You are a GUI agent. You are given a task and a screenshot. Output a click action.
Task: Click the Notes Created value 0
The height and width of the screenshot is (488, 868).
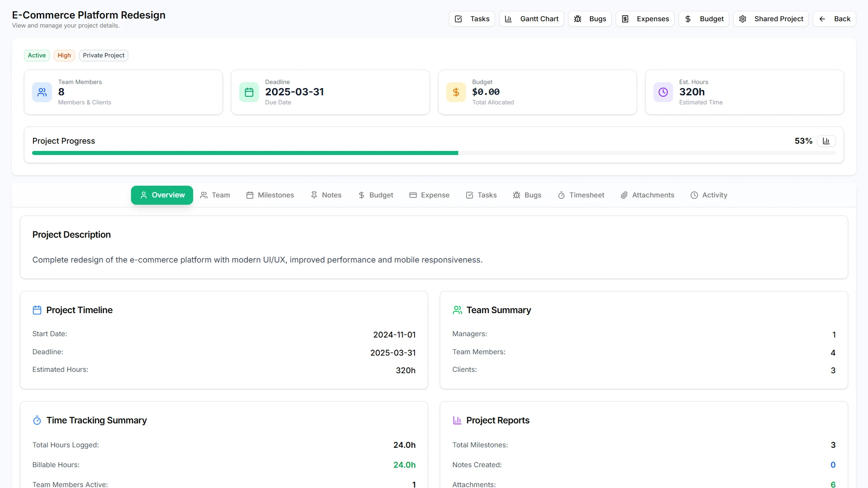point(833,465)
